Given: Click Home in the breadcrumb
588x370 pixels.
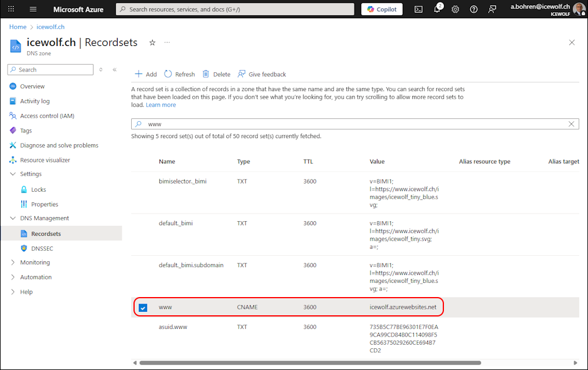Looking at the screenshot, I should [x=18, y=27].
